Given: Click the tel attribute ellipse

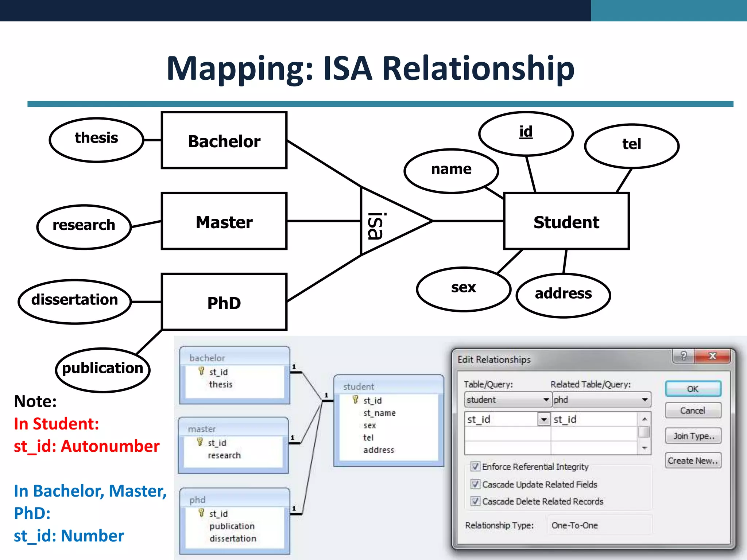Looking at the screenshot, I should point(632,146).
